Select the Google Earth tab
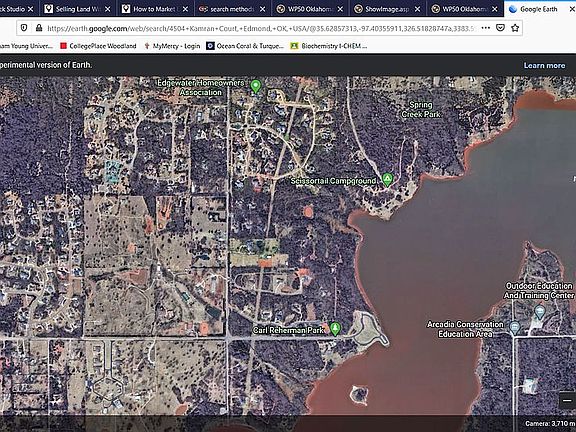The height and width of the screenshot is (432, 576). pyautogui.click(x=539, y=9)
